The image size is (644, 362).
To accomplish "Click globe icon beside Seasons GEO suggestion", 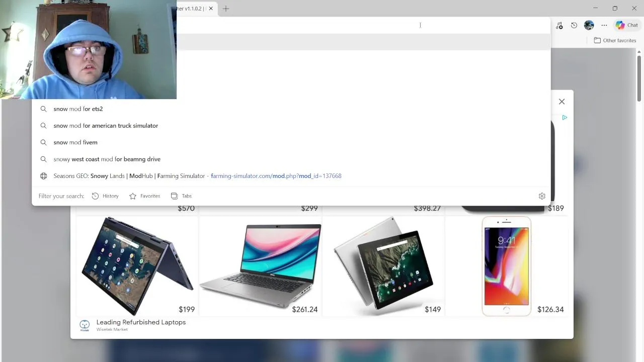I will pyautogui.click(x=43, y=176).
